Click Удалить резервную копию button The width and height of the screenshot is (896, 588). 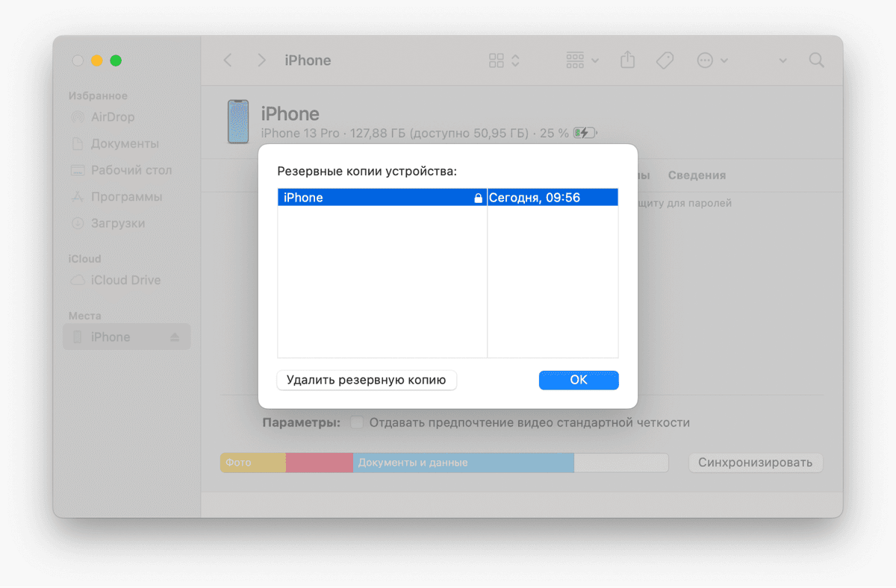(367, 380)
